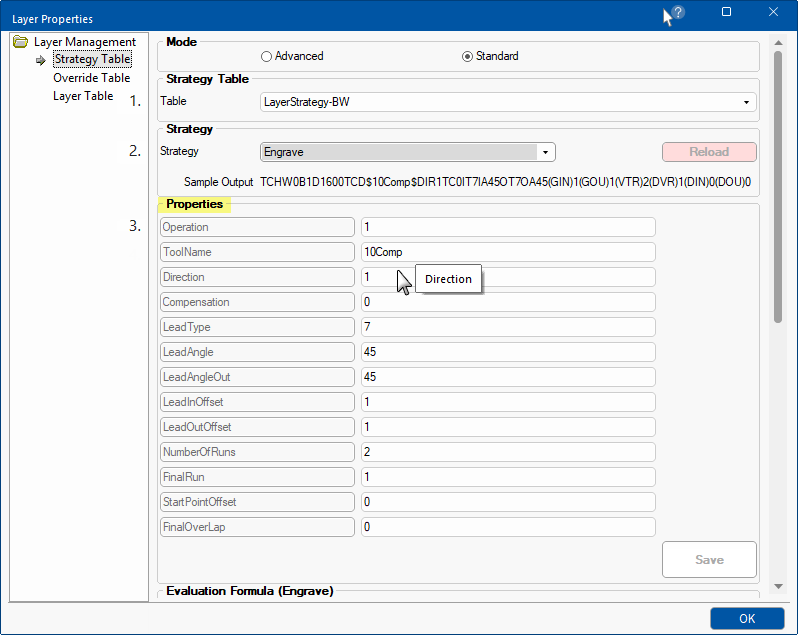
Task: Open the LayerStrategy-BW table dropdown
Action: click(746, 102)
